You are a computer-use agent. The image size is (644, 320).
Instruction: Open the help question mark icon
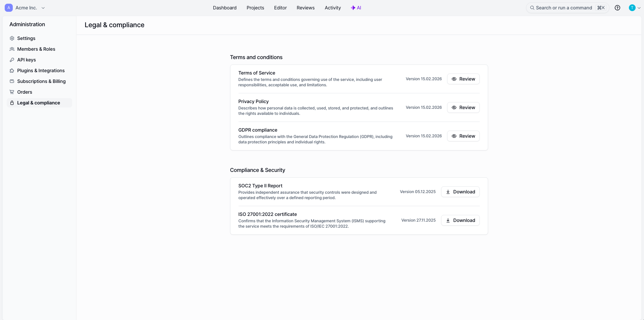pyautogui.click(x=617, y=8)
